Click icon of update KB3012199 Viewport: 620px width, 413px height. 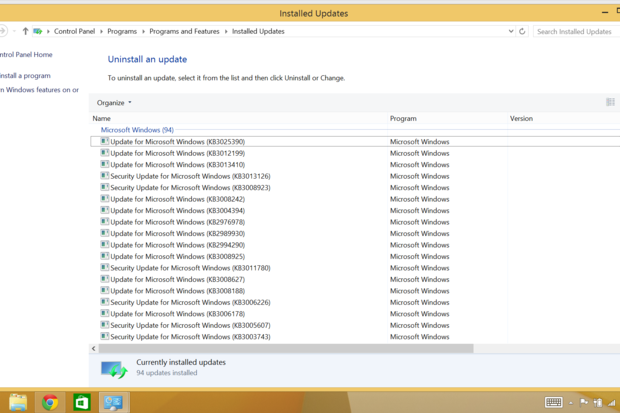click(104, 153)
